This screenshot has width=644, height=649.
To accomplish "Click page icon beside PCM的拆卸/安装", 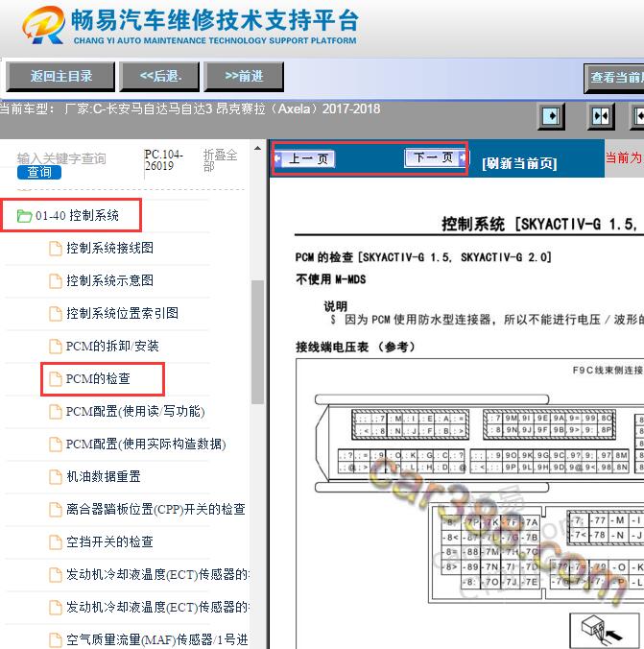I will tap(56, 347).
